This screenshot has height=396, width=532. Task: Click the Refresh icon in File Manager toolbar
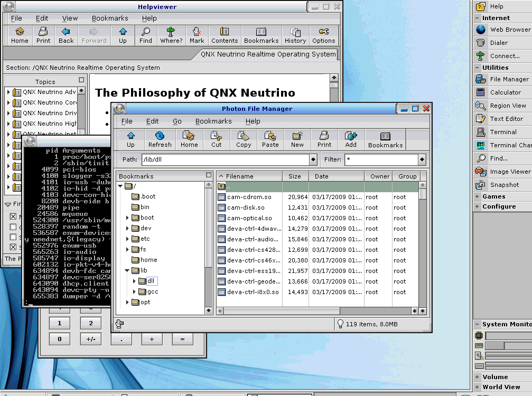point(160,139)
